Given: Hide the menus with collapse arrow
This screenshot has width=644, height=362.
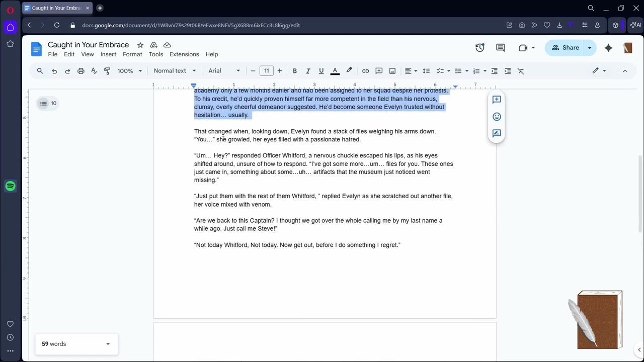Looking at the screenshot, I should pyautogui.click(x=625, y=71).
